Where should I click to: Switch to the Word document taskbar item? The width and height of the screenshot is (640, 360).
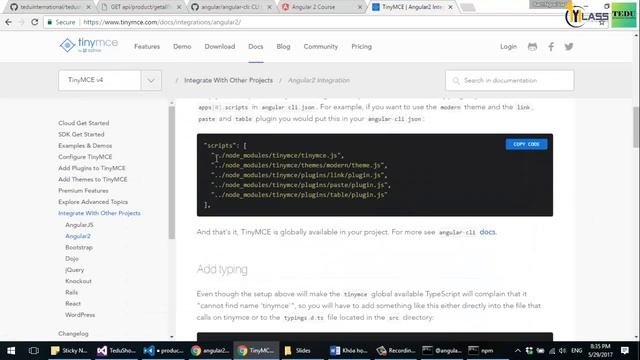coord(349,351)
